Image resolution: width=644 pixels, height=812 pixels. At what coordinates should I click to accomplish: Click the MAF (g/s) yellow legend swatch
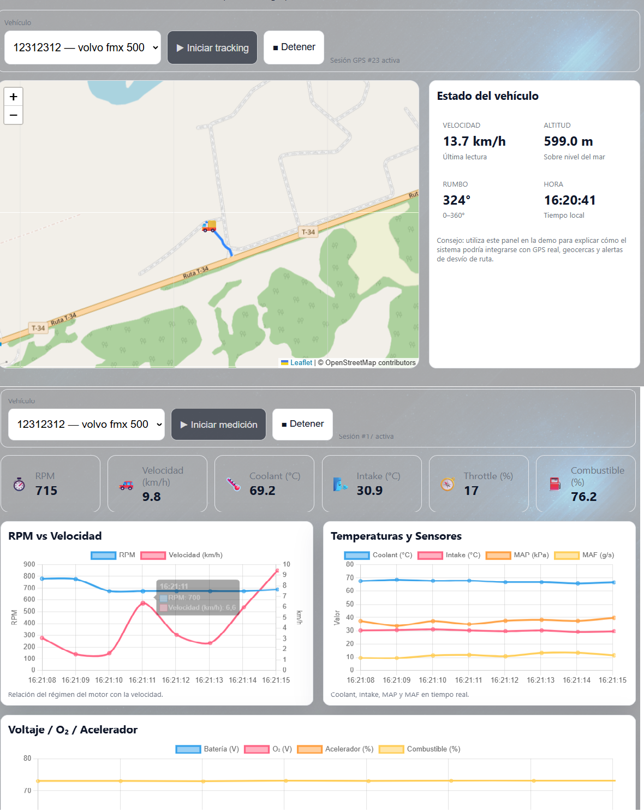pos(567,556)
